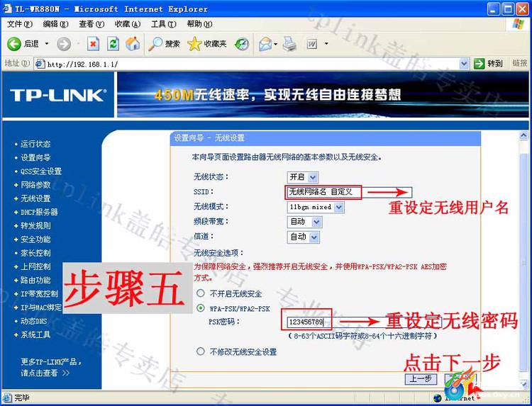Click the Internet zone globe icon
This screenshot has width=532, height=406.
point(438,398)
